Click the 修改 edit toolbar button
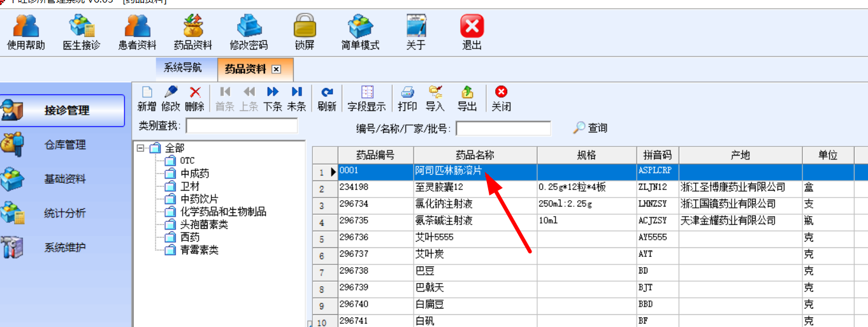Image resolution: width=868 pixels, height=327 pixels. coord(171,99)
